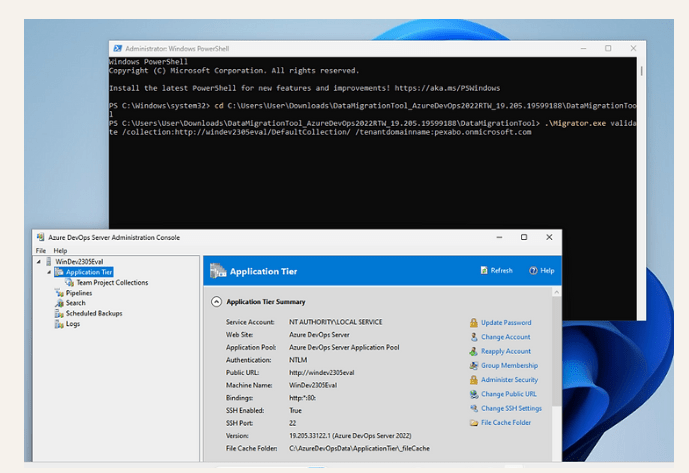Click the Public URL value http://windev2305eval
This screenshot has height=473, width=689.
(321, 373)
